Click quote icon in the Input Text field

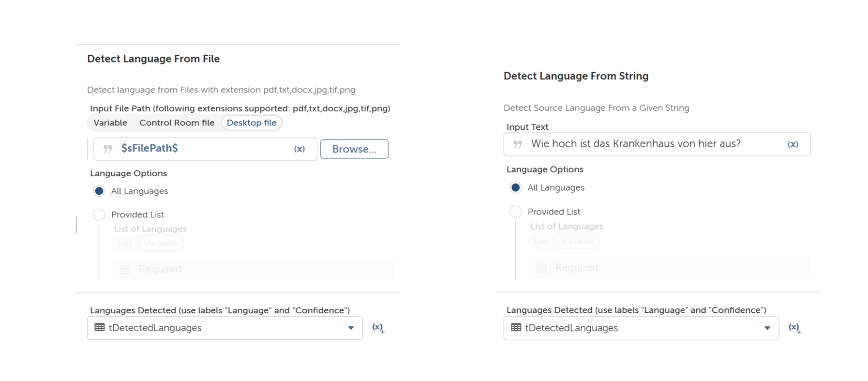coord(518,144)
